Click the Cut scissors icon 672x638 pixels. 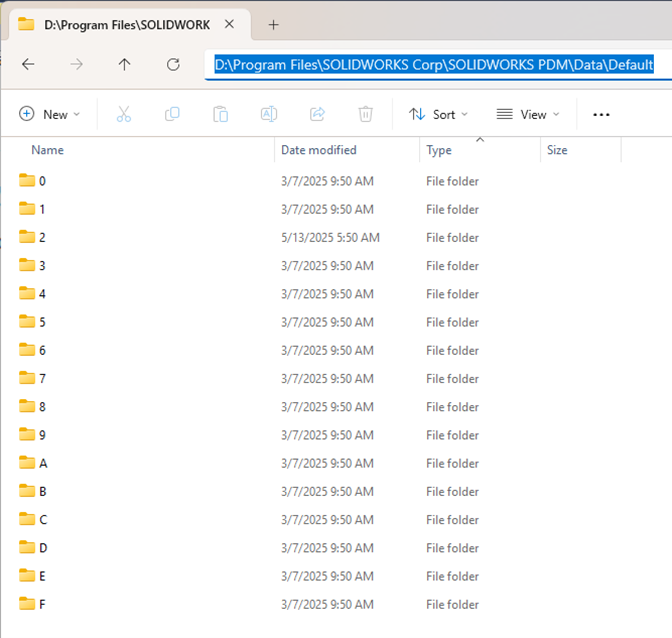pos(123,114)
